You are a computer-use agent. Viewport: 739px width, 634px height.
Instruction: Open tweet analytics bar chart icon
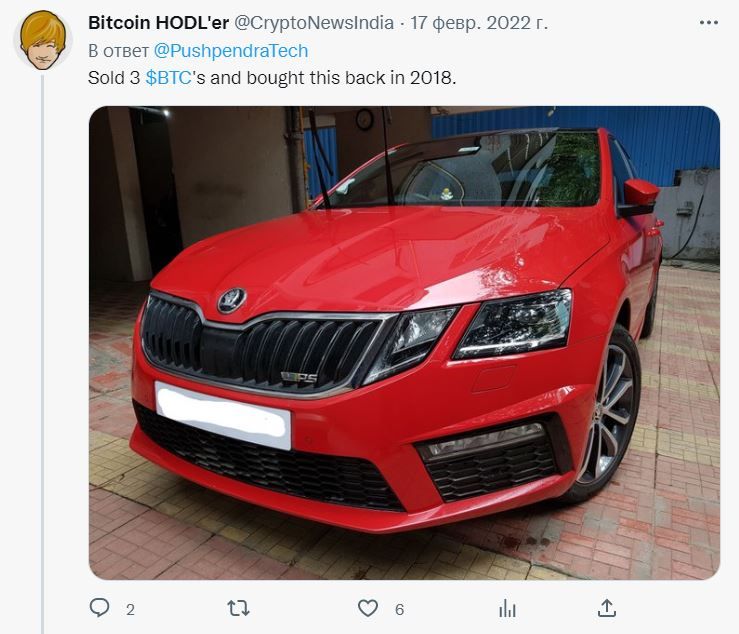point(507,609)
